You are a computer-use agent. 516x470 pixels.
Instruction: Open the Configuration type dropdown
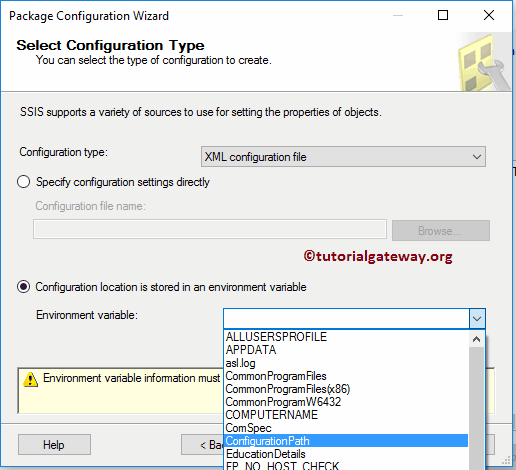(x=343, y=157)
